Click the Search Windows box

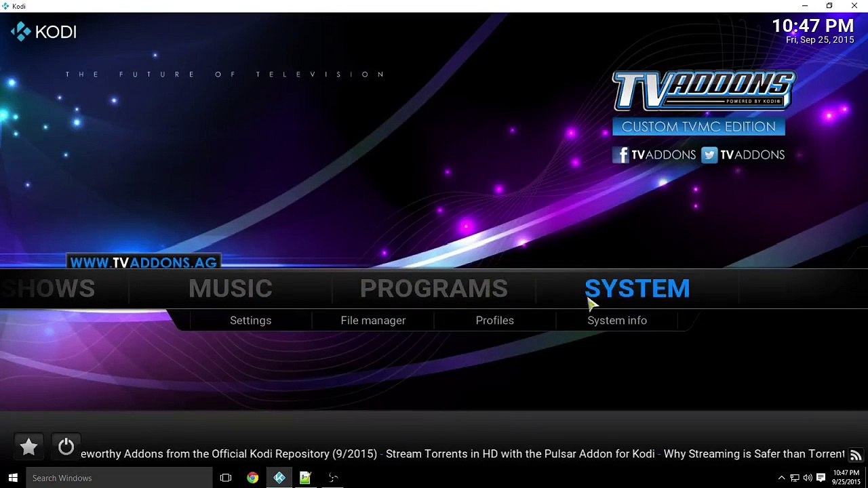click(x=119, y=478)
